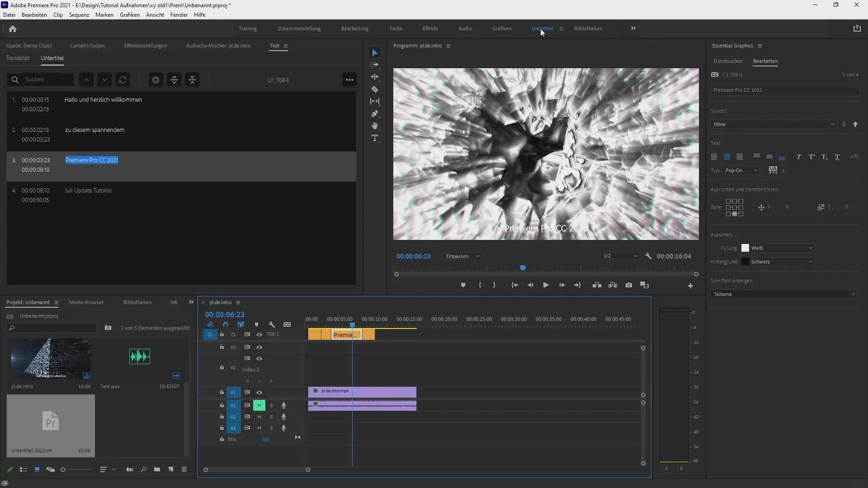
Task: Step back one frame in Program monitor
Action: coord(530,285)
